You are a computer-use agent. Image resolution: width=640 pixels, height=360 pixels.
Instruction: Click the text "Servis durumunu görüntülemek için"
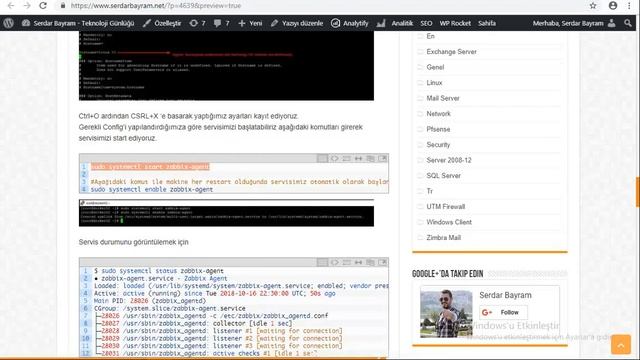point(133,242)
